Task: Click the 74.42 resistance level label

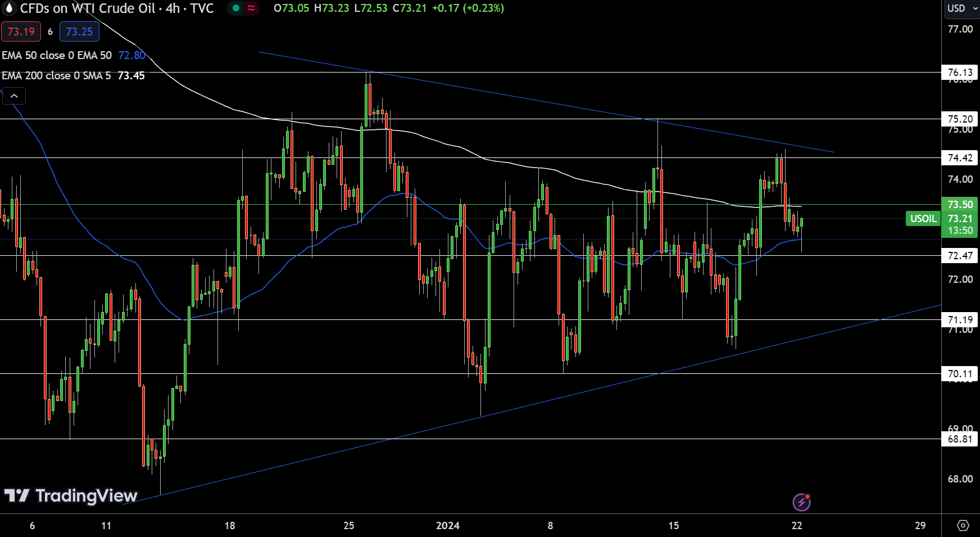Action: [960, 157]
